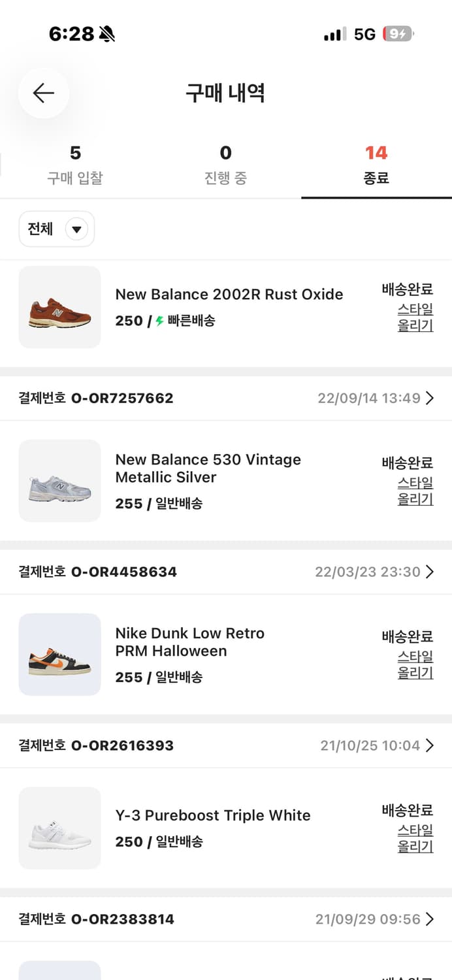
Task: Switch to the 구매 입찰 tab
Action: tap(75, 161)
